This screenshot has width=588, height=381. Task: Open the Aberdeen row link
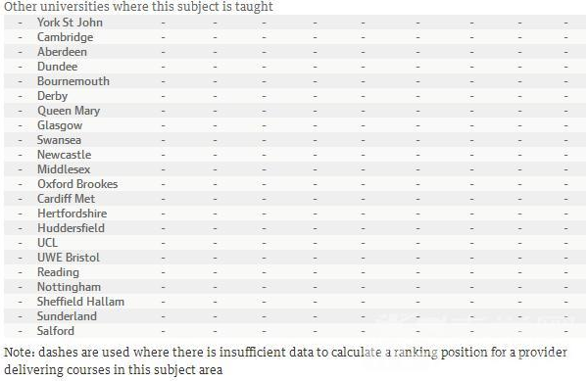tap(63, 52)
